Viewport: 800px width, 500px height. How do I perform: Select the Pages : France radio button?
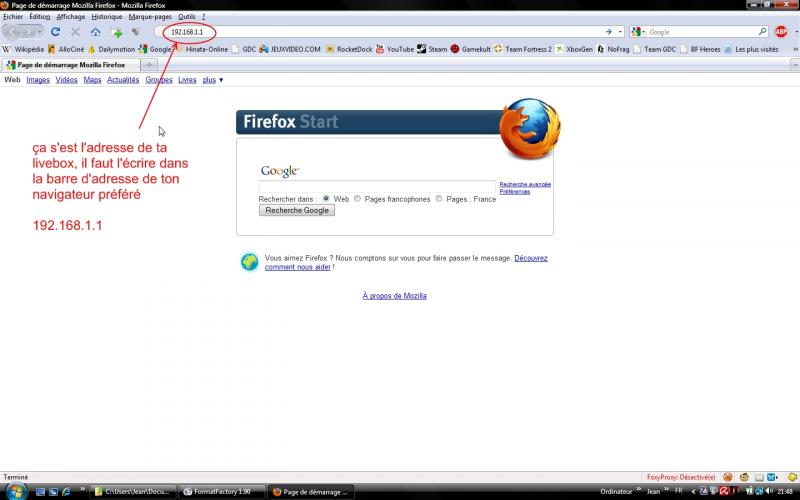click(439, 198)
